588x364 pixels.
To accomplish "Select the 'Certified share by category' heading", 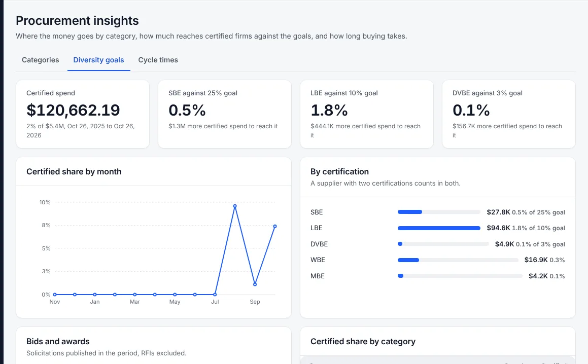I will [x=363, y=342].
